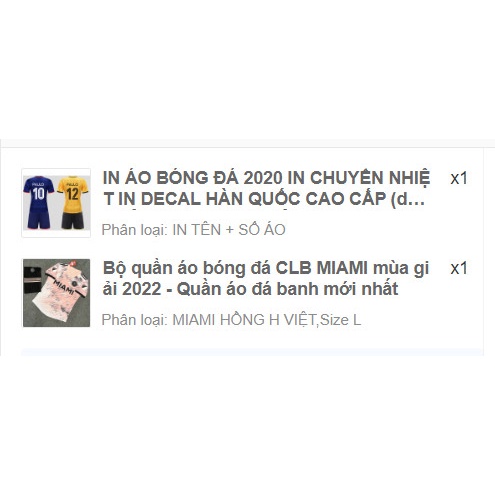Click the black folded shorts beside the Miami shirt

click(32, 279)
